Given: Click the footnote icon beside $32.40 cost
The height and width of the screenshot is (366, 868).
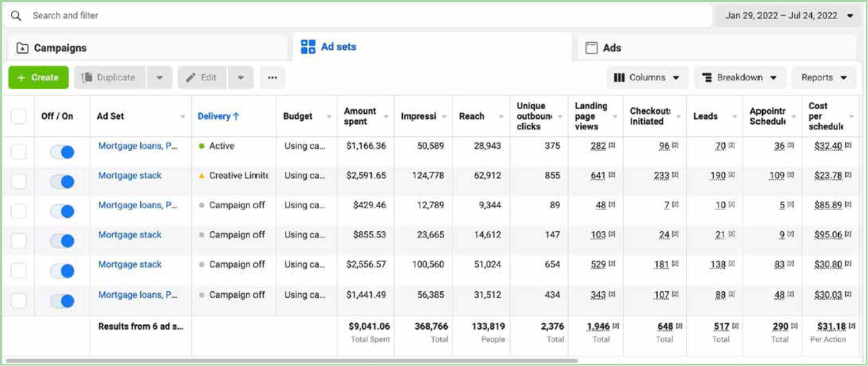Looking at the screenshot, I should [848, 145].
